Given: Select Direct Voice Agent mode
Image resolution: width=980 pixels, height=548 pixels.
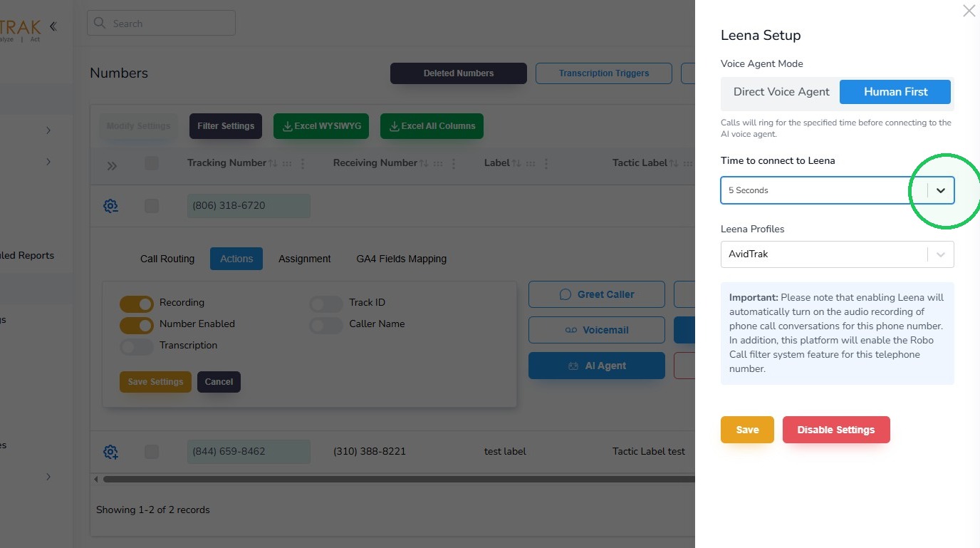Looking at the screenshot, I should 781,92.
